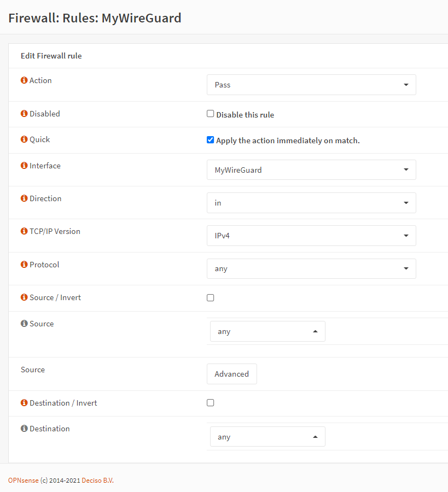The width and height of the screenshot is (448, 492).
Task: Click the Deciso B.V. footer link
Action: pyautogui.click(x=97, y=480)
